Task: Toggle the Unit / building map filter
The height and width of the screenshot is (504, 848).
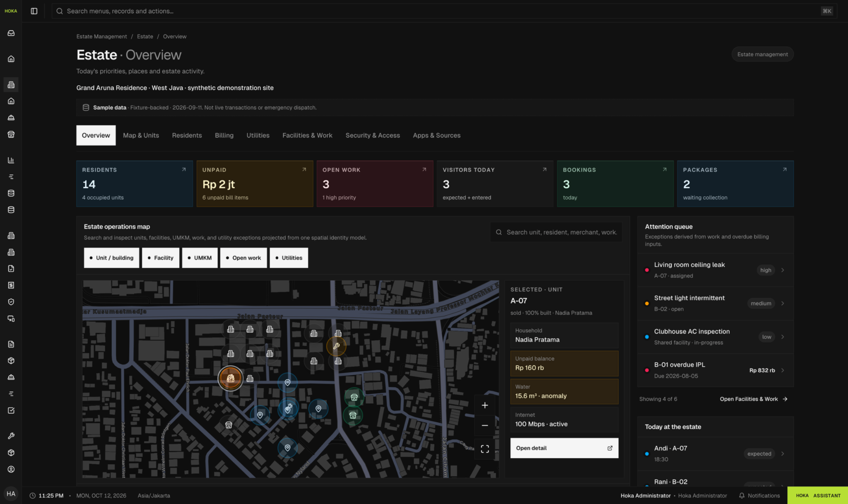Action: [x=111, y=258]
